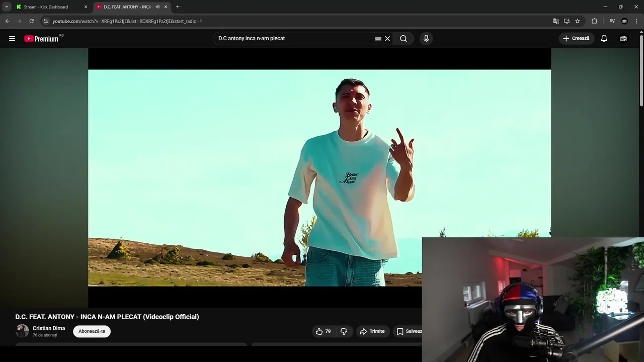Click the youtube.com address bar URL
The width and height of the screenshot is (644, 362).
click(x=127, y=21)
